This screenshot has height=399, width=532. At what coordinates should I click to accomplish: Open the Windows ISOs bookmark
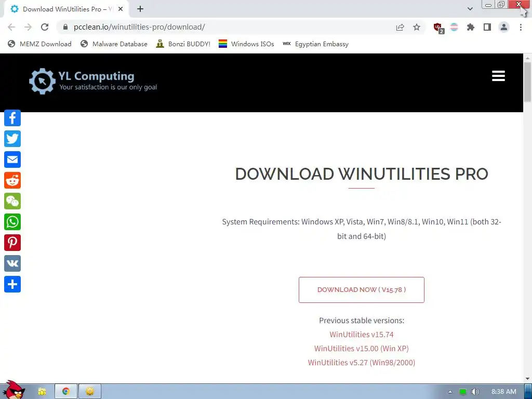[246, 44]
